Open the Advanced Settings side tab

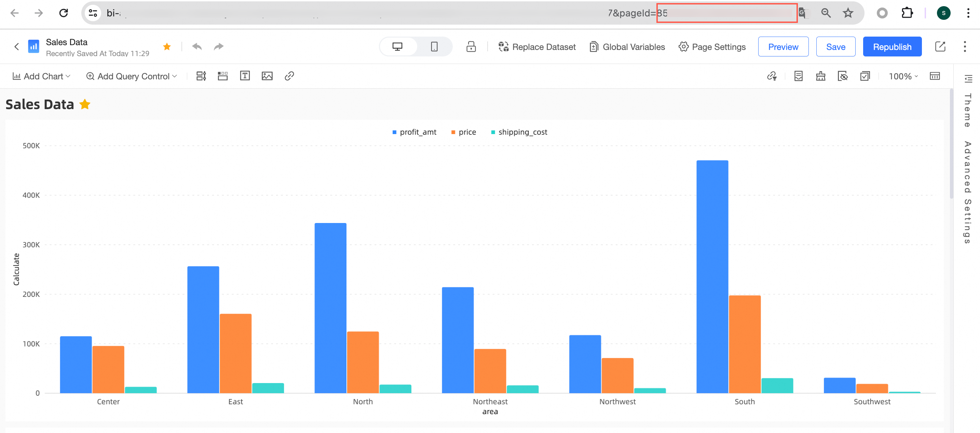[967, 192]
